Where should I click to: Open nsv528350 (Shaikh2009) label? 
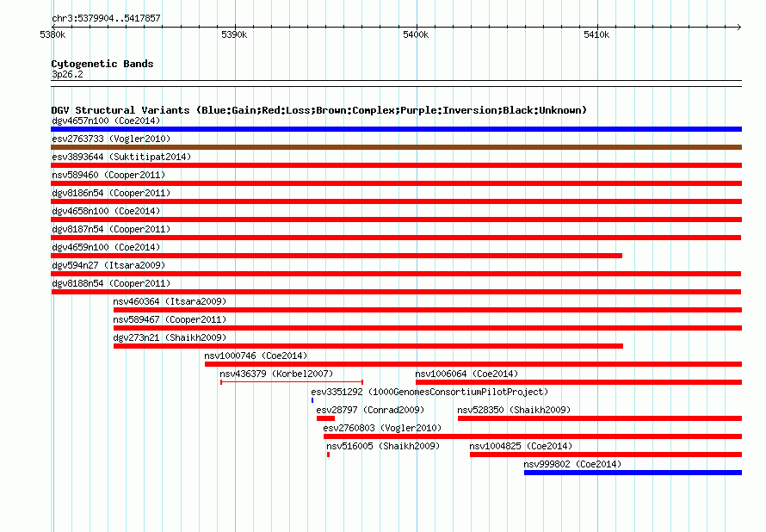click(x=514, y=410)
